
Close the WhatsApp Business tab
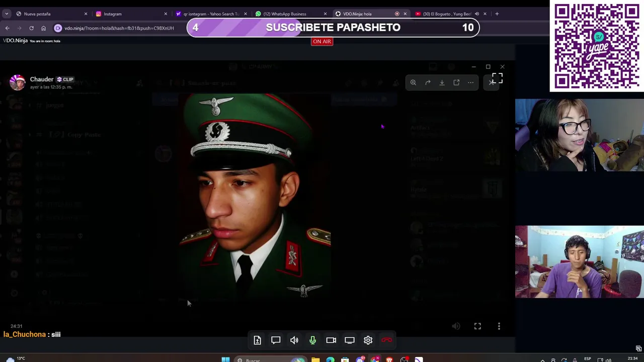[x=325, y=14]
